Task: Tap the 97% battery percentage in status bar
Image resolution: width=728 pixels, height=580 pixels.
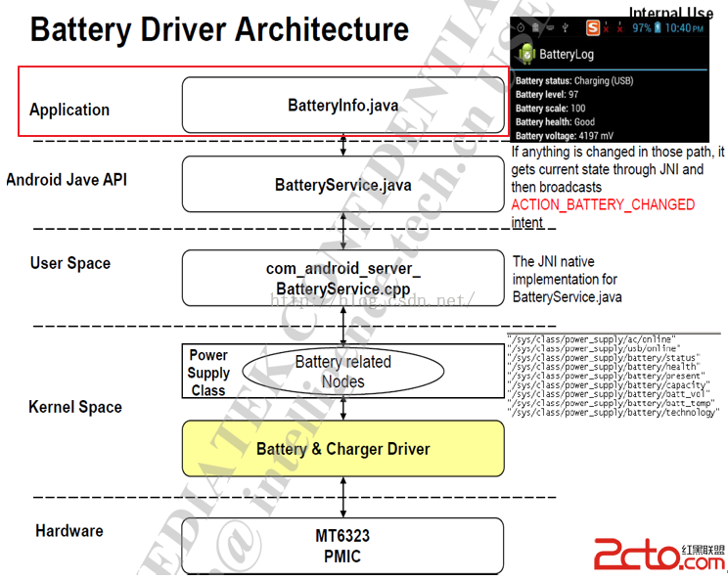Action: pyautogui.click(x=642, y=28)
